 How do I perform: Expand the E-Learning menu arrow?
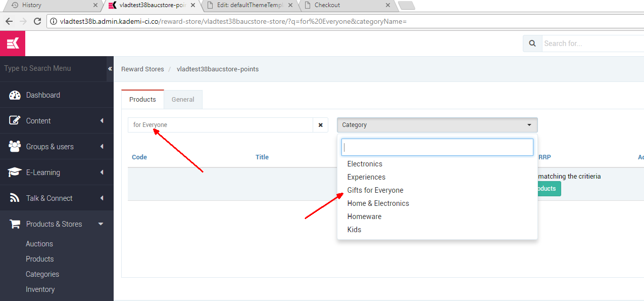pyautogui.click(x=102, y=173)
